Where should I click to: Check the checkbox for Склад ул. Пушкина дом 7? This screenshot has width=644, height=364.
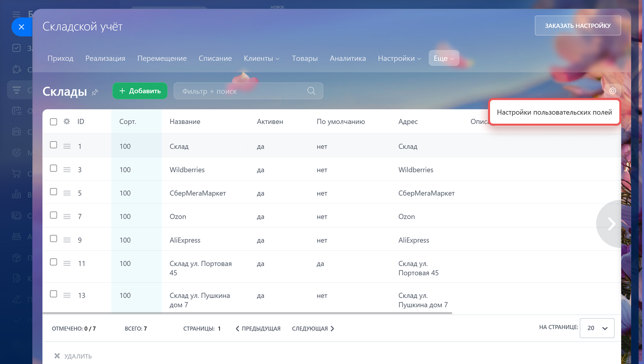[x=53, y=294]
